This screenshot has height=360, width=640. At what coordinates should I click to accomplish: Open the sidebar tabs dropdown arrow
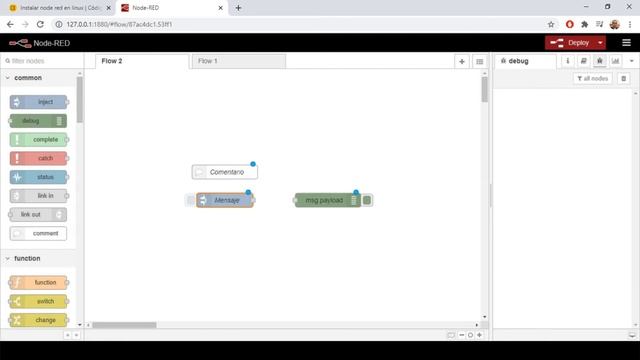tap(631, 61)
